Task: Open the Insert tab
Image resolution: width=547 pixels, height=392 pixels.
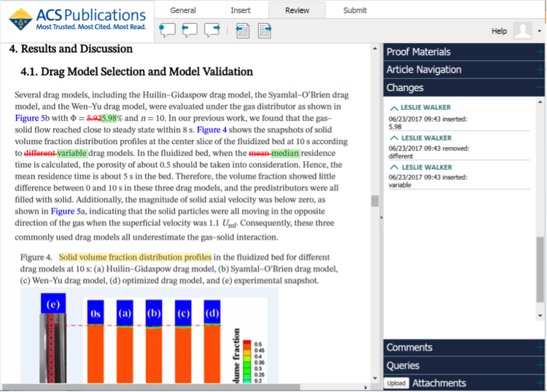Action: [241, 10]
